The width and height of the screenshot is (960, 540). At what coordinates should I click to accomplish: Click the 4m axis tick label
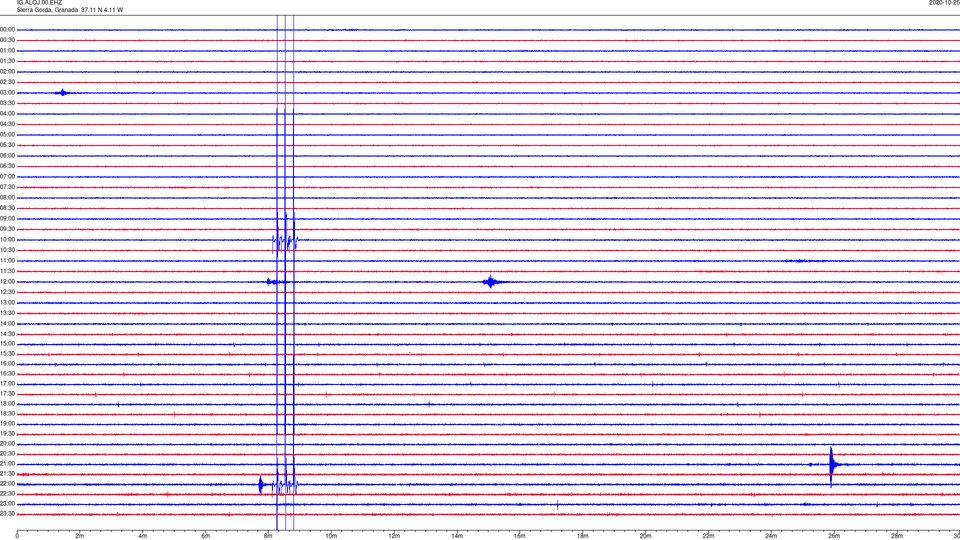[143, 536]
